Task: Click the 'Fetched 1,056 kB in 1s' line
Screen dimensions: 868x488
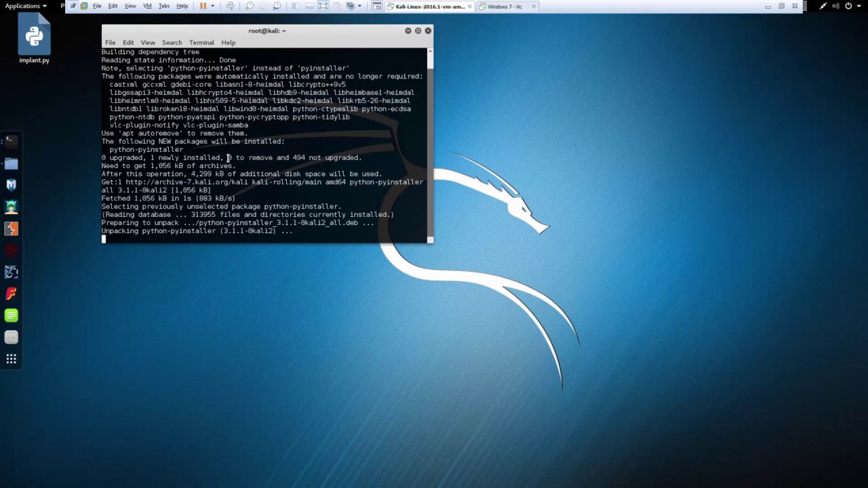Action: point(168,198)
